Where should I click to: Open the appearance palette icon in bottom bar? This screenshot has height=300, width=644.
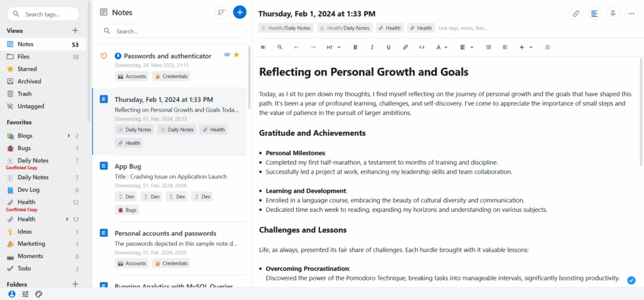coord(38,294)
